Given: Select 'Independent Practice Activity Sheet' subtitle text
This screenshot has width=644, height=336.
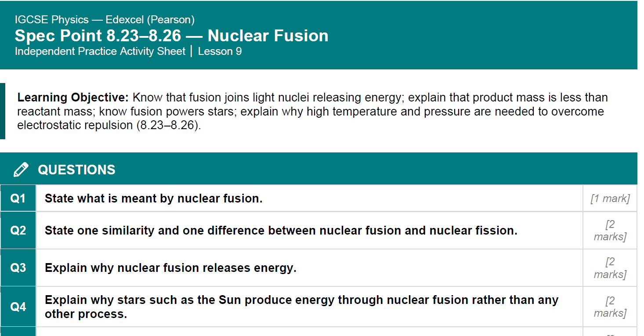Looking at the screenshot, I should (x=100, y=51).
